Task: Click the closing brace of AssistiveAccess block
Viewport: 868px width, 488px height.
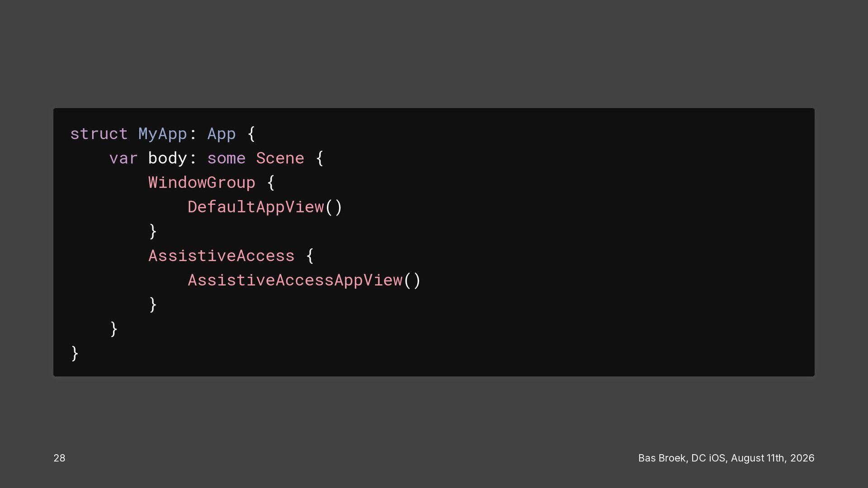Action: click(x=153, y=305)
